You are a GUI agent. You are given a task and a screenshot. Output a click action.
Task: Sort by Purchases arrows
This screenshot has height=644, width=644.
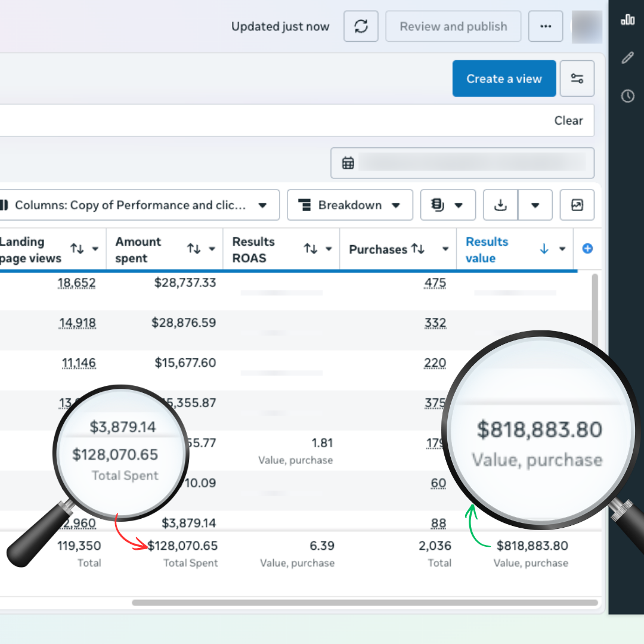click(417, 249)
